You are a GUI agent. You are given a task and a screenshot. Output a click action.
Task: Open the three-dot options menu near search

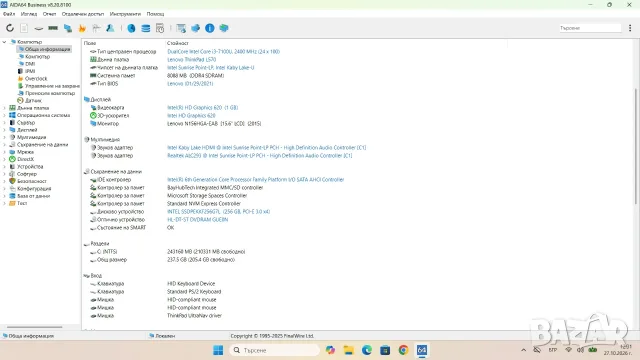point(630,28)
